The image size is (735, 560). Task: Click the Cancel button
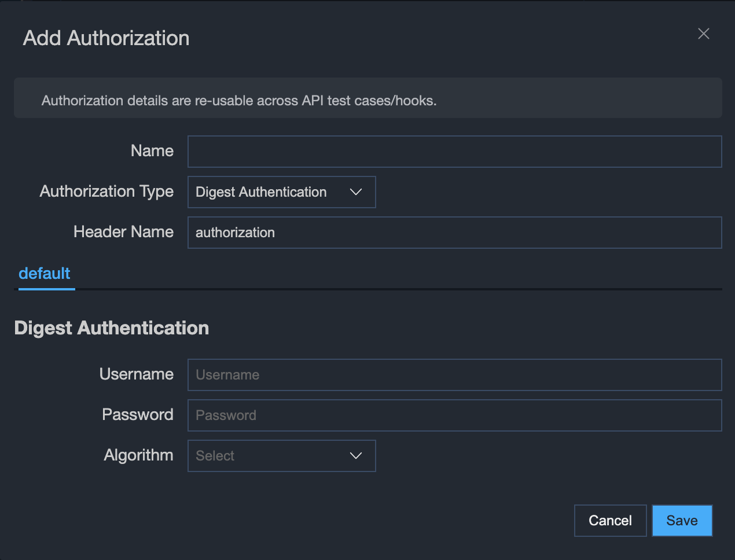(610, 521)
